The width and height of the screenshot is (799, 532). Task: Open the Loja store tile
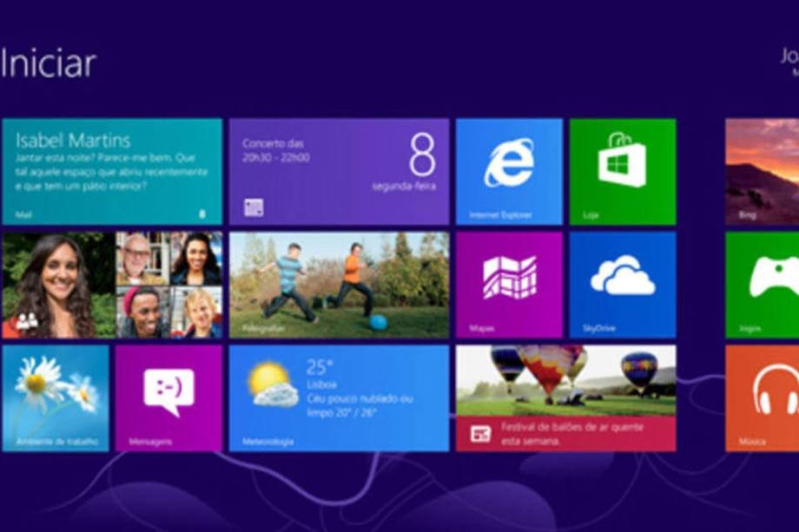coord(623,172)
